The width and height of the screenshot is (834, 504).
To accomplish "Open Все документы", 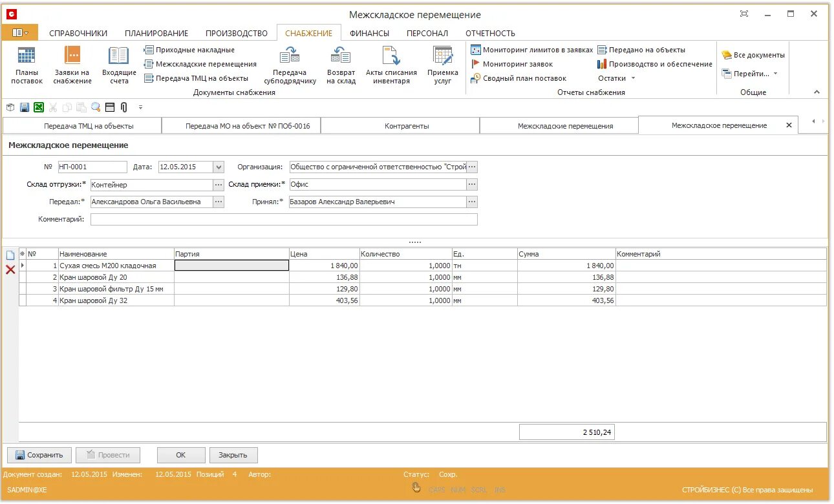I will [753, 55].
